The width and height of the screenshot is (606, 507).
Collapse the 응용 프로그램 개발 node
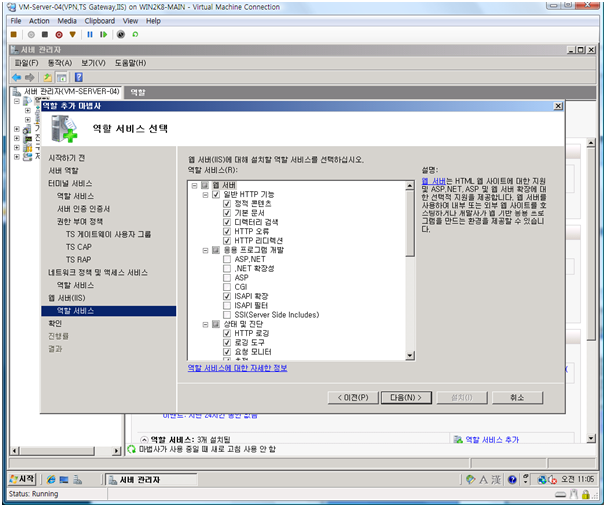pos(205,250)
